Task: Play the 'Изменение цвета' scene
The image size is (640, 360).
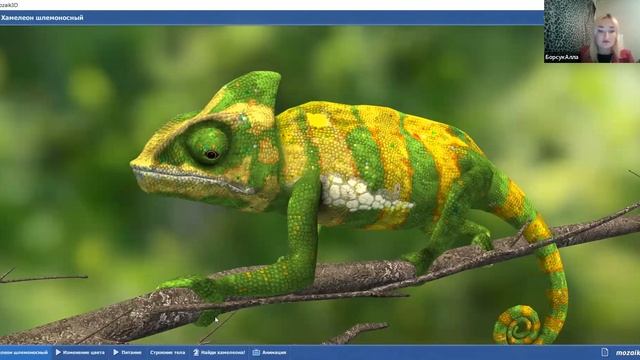Action: tap(80, 352)
